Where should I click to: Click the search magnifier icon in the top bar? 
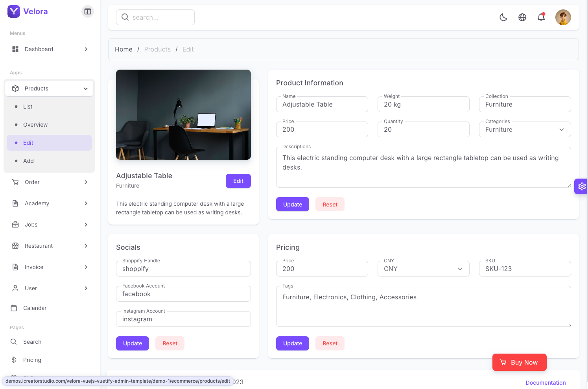[125, 17]
